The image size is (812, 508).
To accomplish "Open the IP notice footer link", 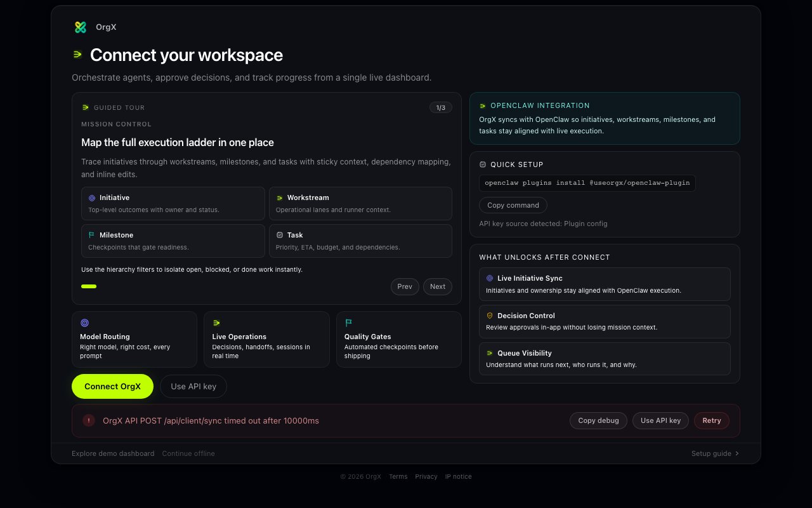I will pyautogui.click(x=459, y=476).
